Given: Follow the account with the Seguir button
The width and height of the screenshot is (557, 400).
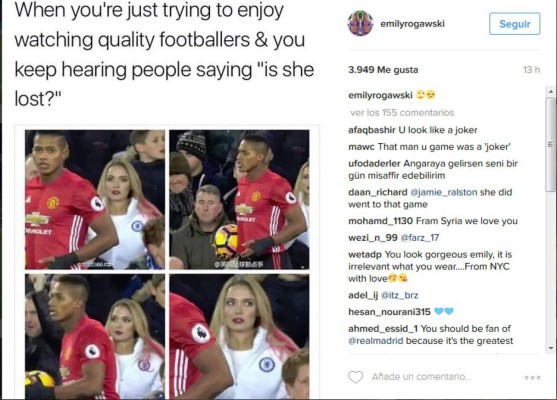Looking at the screenshot, I should 514,24.
